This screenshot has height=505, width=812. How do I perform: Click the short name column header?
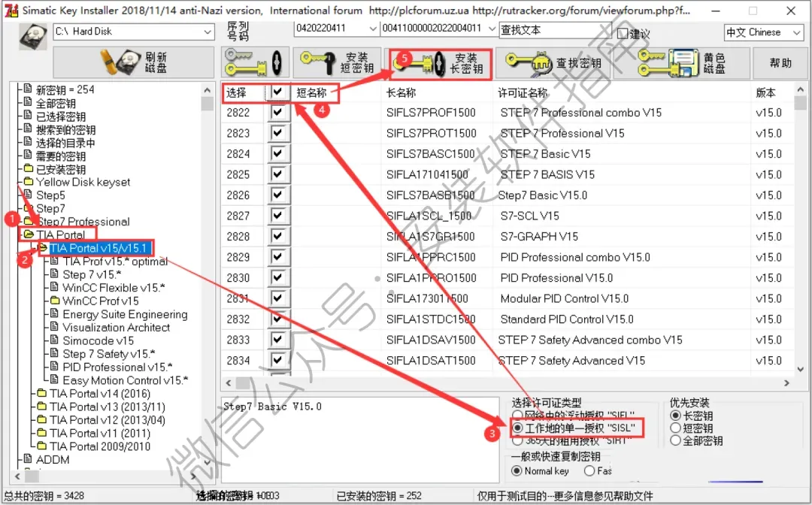311,92
